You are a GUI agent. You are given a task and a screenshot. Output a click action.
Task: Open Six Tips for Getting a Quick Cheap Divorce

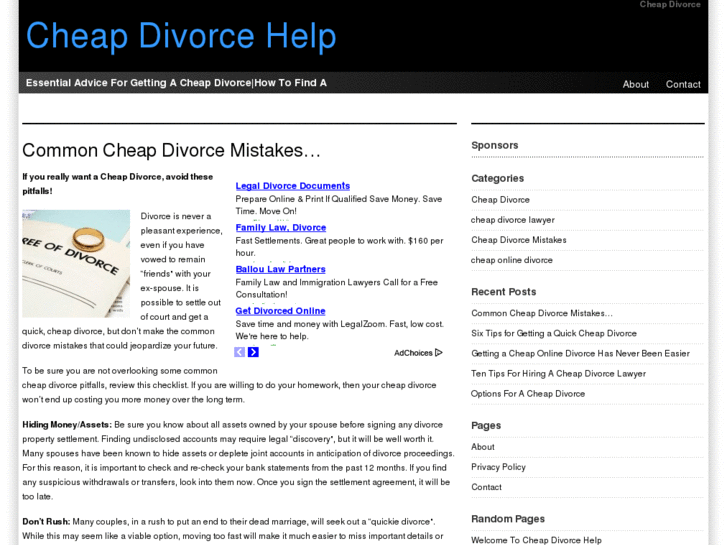554,333
